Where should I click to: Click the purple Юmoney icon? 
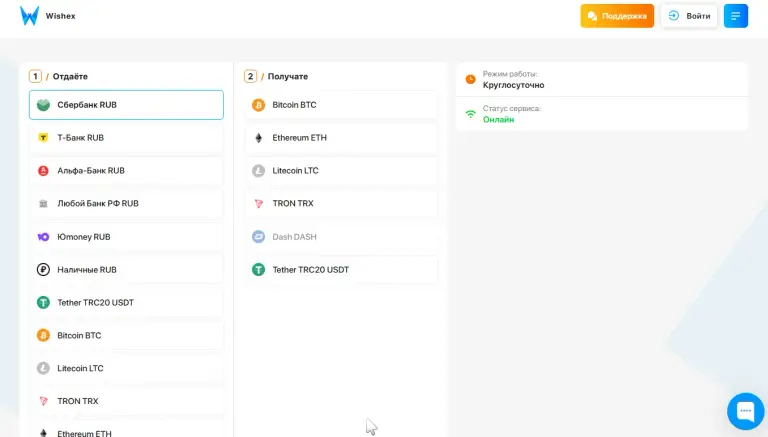coord(43,237)
